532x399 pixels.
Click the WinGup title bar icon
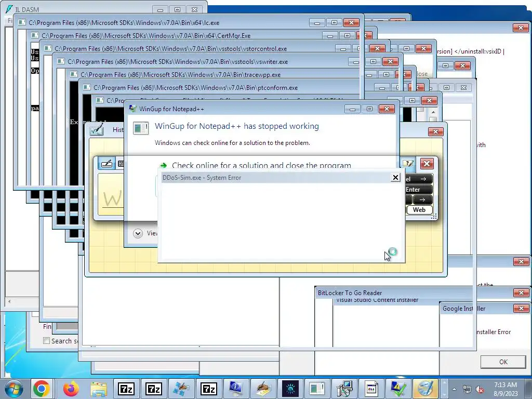click(x=133, y=109)
